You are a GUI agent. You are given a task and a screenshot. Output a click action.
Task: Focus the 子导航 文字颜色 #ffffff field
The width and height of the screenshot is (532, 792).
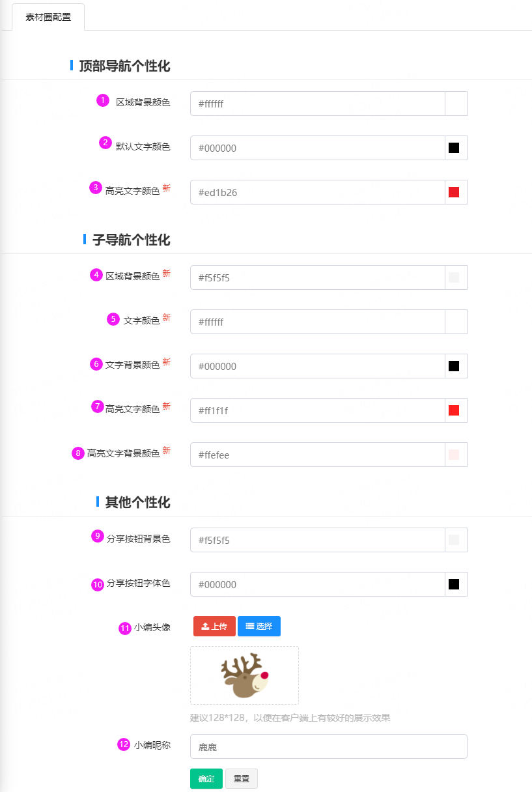pyautogui.click(x=318, y=322)
